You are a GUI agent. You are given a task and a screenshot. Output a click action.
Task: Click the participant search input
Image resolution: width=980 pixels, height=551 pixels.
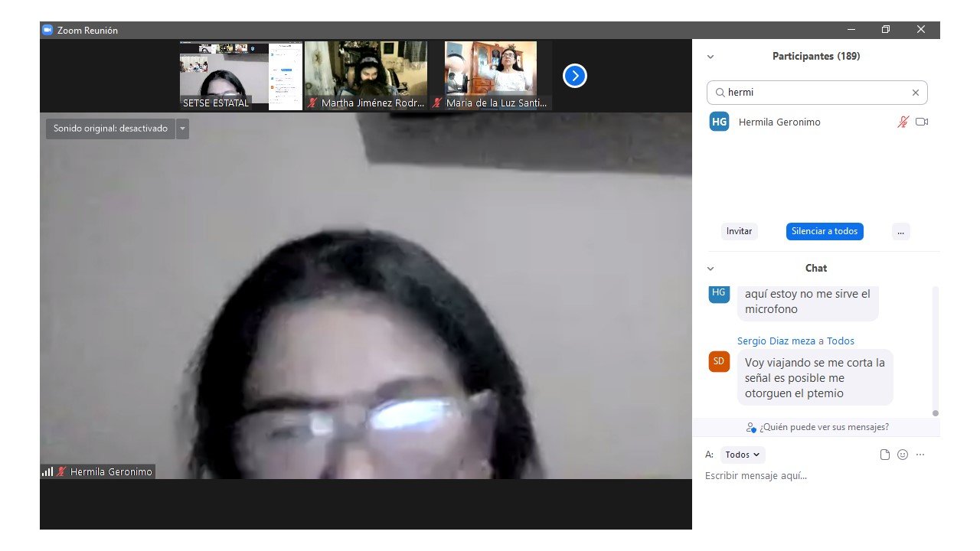(x=817, y=93)
